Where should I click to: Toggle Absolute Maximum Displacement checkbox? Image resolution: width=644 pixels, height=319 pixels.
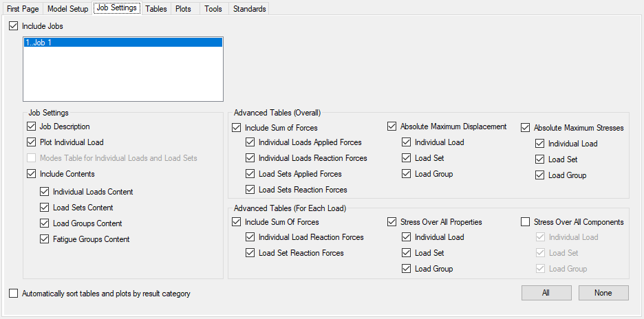point(392,126)
